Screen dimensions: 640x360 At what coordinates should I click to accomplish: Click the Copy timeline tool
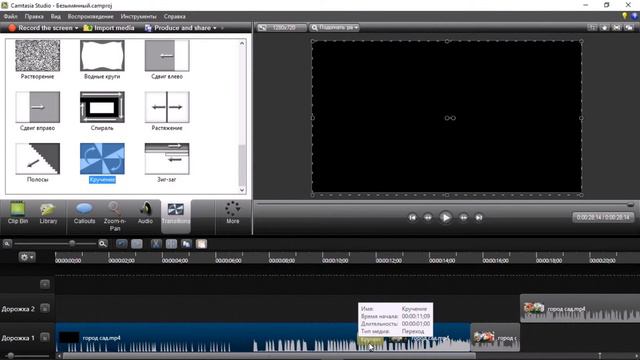(x=187, y=244)
